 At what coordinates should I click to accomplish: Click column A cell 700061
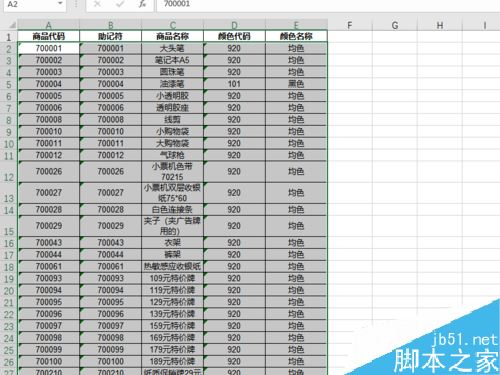pyautogui.click(x=49, y=267)
